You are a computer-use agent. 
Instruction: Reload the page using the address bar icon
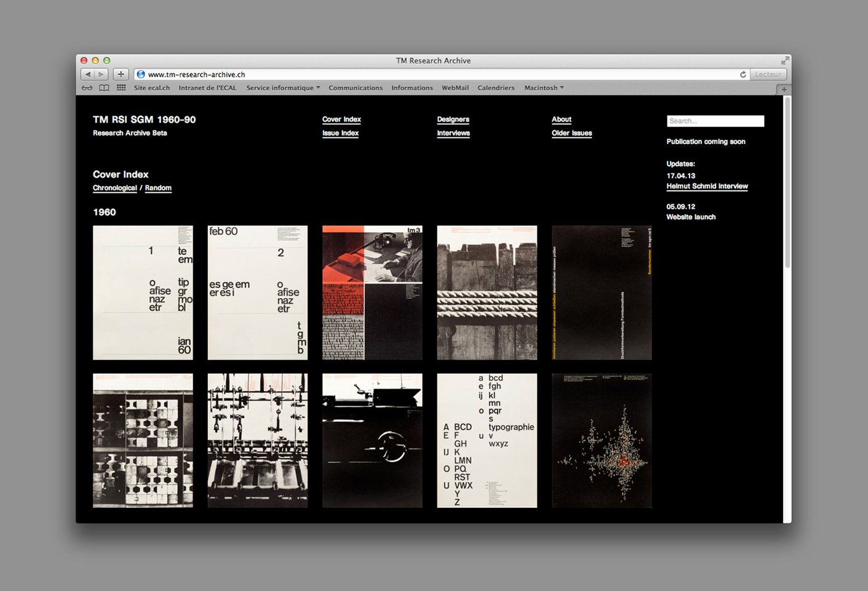[743, 74]
